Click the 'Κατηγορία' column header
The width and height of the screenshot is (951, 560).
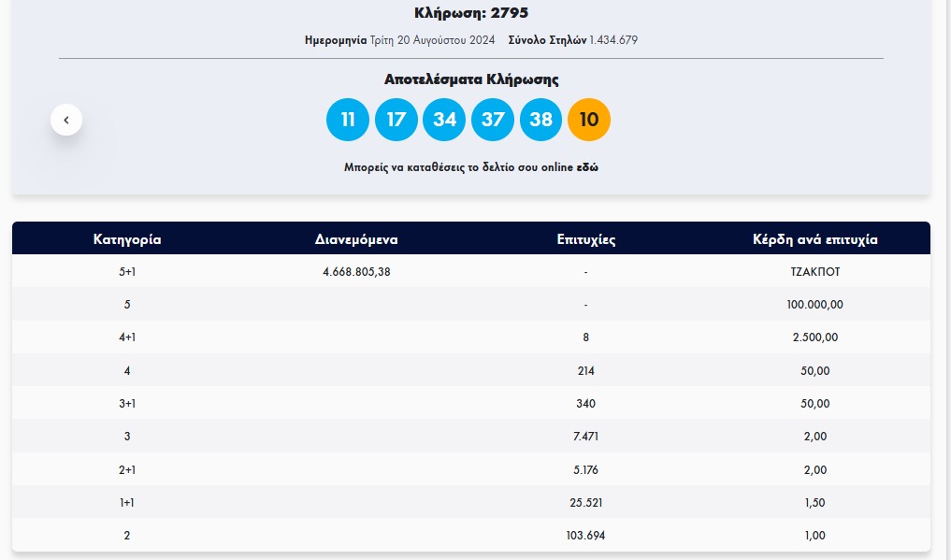[127, 239]
